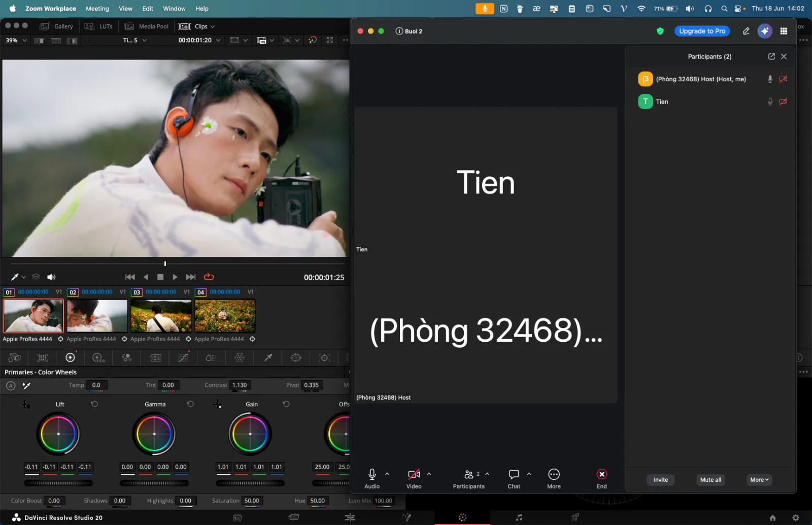
Task: Mute the Resolve viewer audio speaker
Action: tap(51, 277)
